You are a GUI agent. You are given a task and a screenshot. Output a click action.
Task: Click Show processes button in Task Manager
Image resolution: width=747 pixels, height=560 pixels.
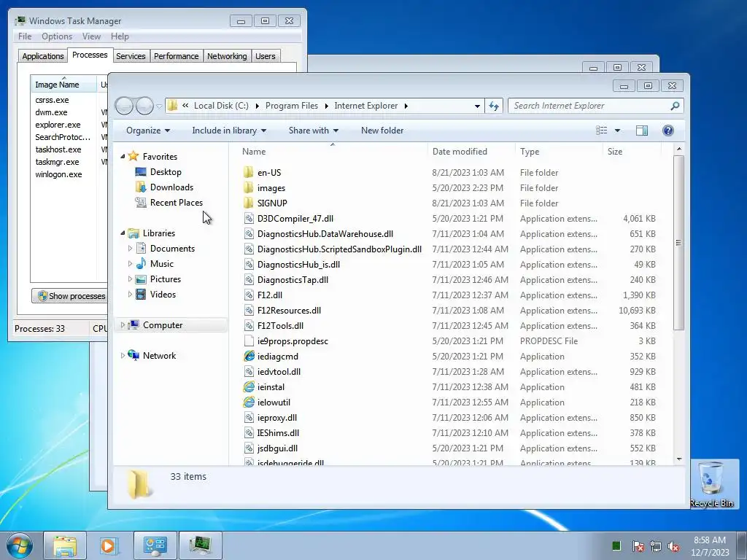(70, 296)
